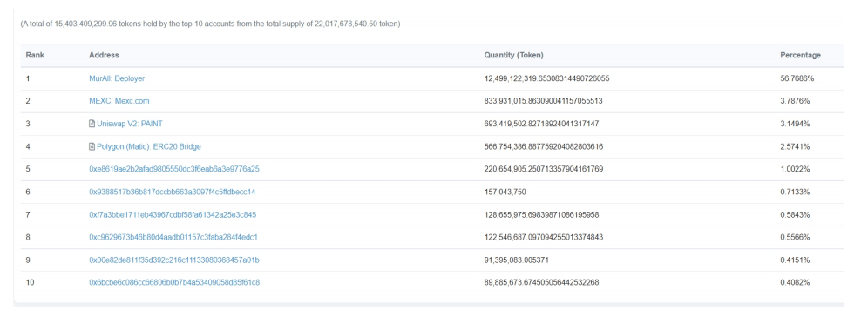This screenshot has width=868, height=331.
Task: Click the 0.4082% percentage cell
Action: pos(796,283)
